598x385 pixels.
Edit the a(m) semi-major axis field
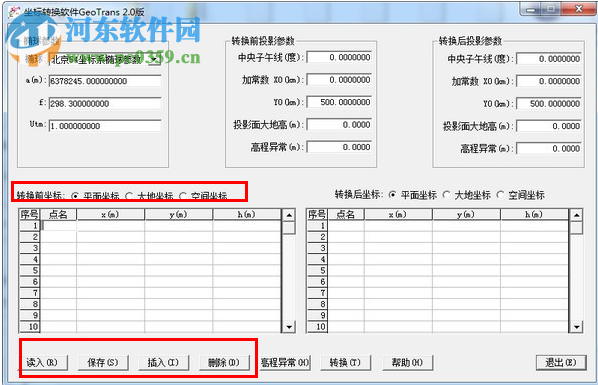105,81
